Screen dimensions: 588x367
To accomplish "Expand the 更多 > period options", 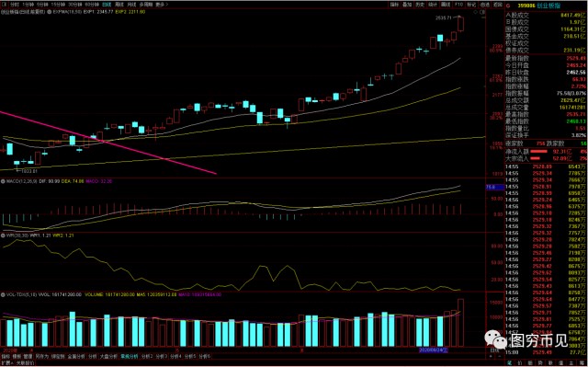I will 162,5.
